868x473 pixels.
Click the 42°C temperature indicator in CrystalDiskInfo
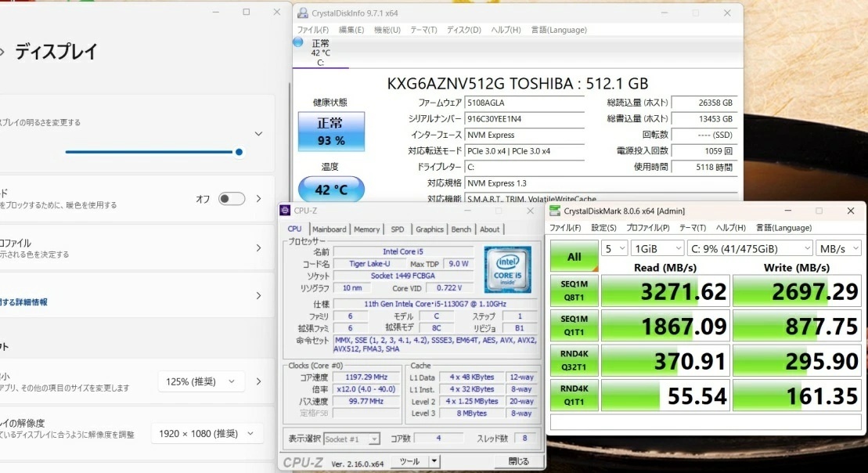tap(330, 188)
